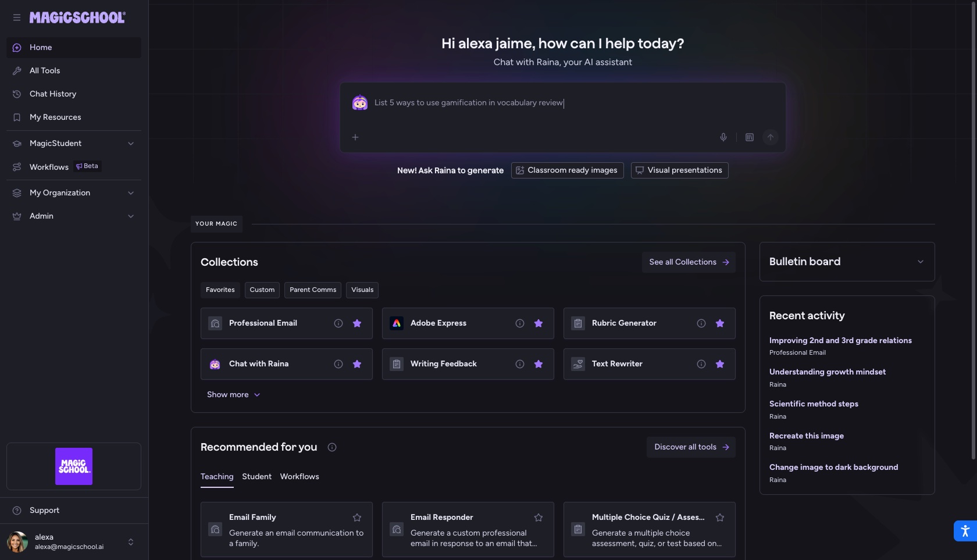Unfavorite the Adobe Express star
The image size is (977, 560).
(x=539, y=323)
